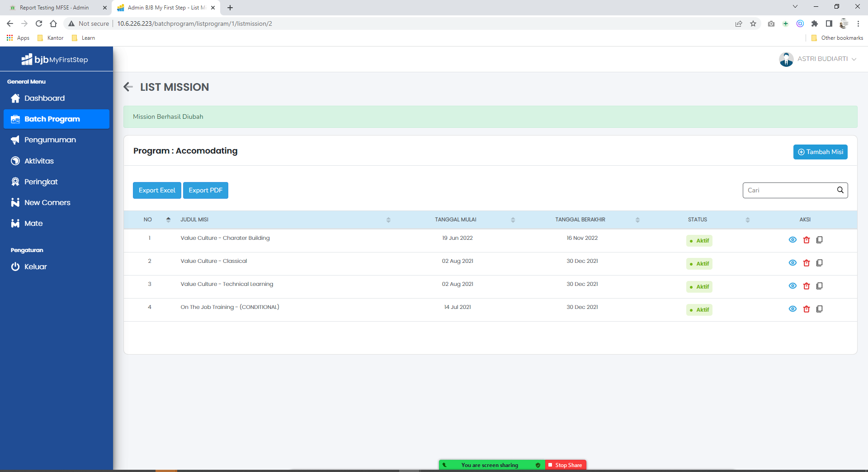
Task: Go back using the List Mission arrow
Action: [128, 87]
